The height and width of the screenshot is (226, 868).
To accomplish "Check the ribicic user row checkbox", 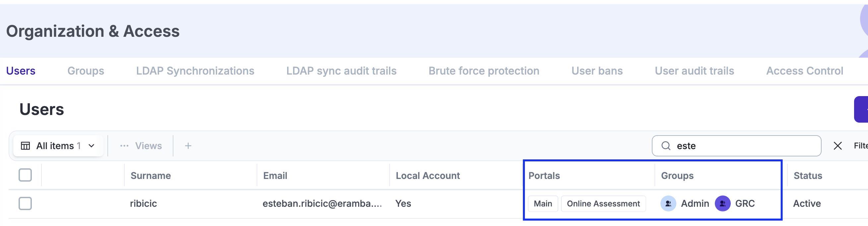I will tap(25, 203).
